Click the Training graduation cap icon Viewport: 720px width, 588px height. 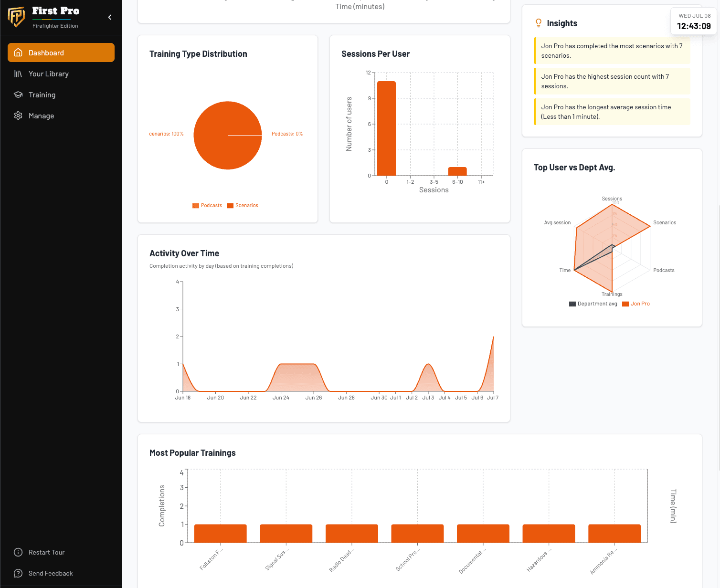tap(18, 94)
